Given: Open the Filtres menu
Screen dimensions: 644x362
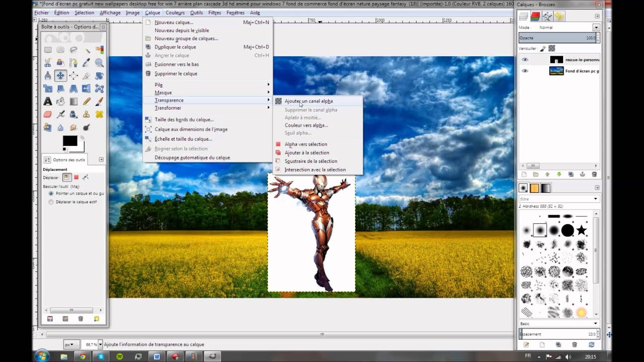Looking at the screenshot, I should tap(215, 13).
